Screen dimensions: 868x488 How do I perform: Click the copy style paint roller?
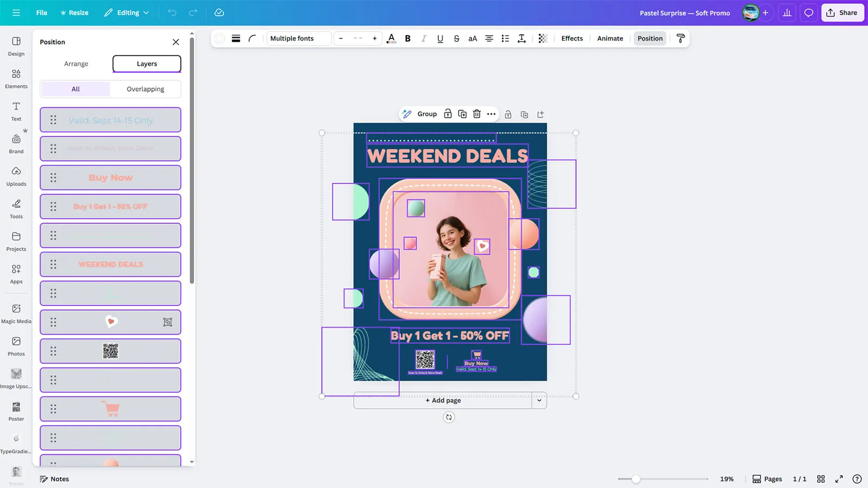[680, 38]
